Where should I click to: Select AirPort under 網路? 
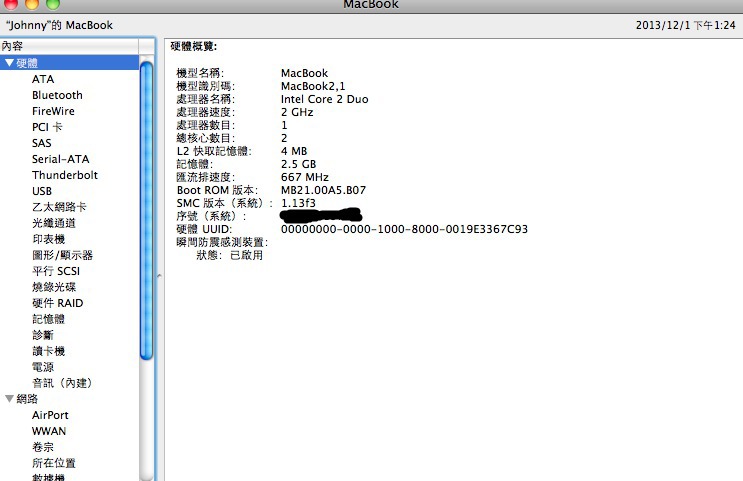pos(50,415)
